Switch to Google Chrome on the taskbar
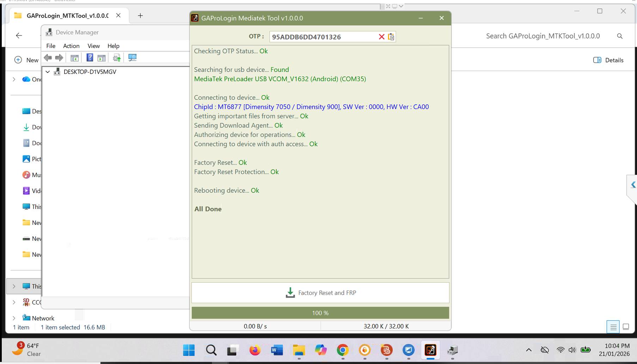Image resolution: width=637 pixels, height=364 pixels. point(342,350)
